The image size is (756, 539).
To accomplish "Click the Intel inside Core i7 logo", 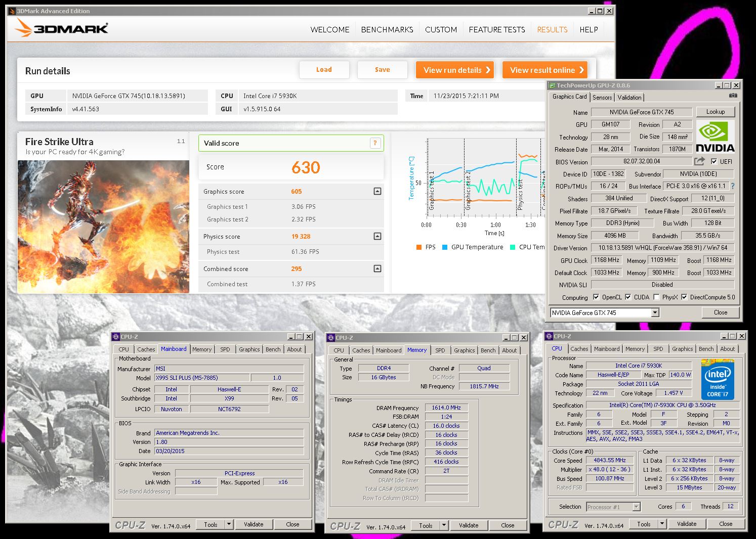I will click(717, 379).
